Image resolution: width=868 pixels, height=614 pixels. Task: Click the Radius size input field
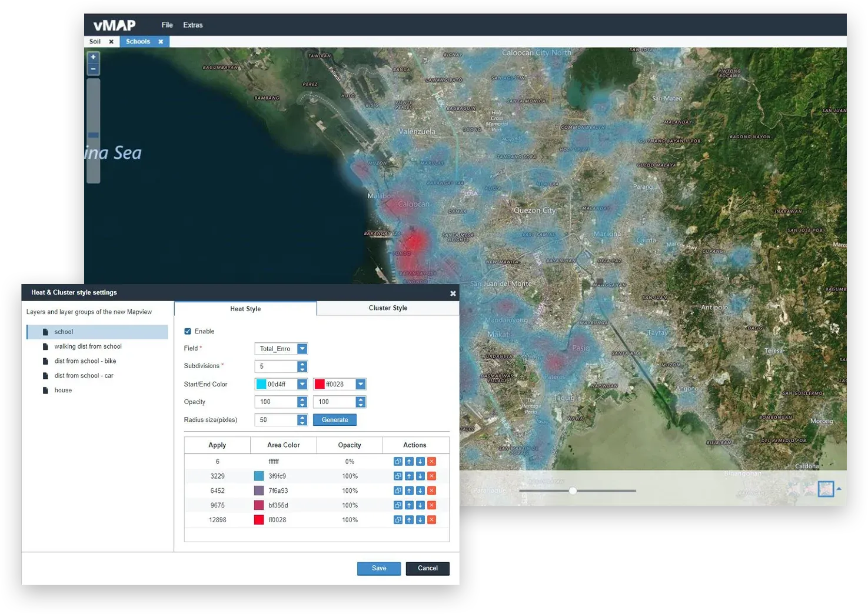click(276, 420)
